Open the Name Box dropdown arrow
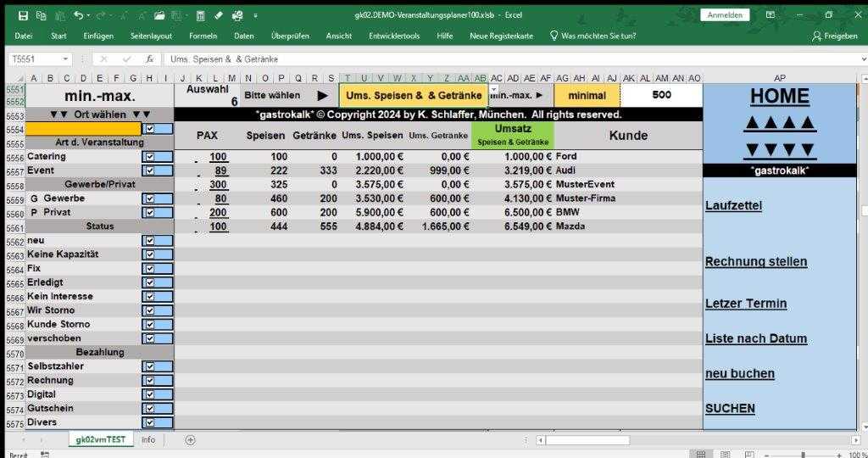The height and width of the screenshot is (458, 868). (66, 59)
